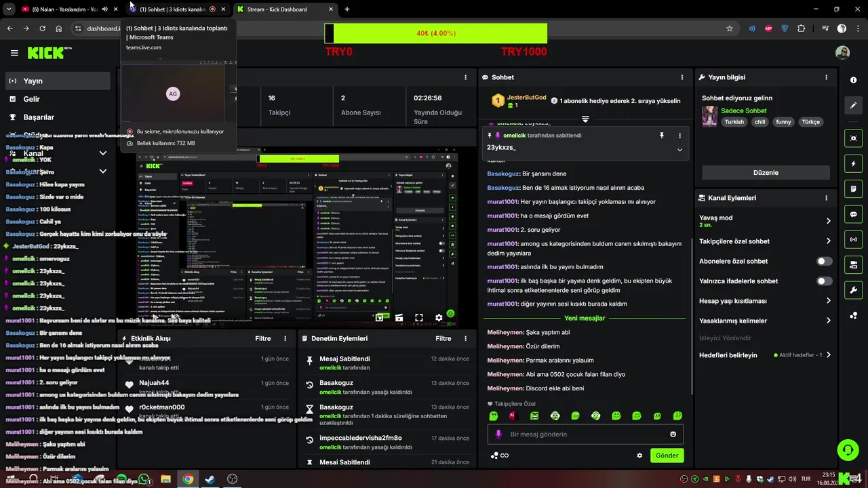Open the green headset support button
Screen dimensions: 868x488
(847, 450)
